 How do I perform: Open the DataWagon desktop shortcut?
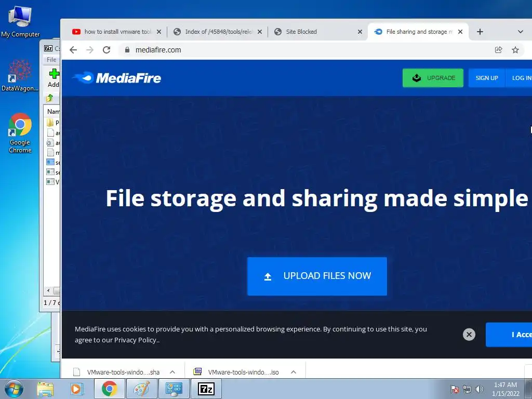(20, 75)
